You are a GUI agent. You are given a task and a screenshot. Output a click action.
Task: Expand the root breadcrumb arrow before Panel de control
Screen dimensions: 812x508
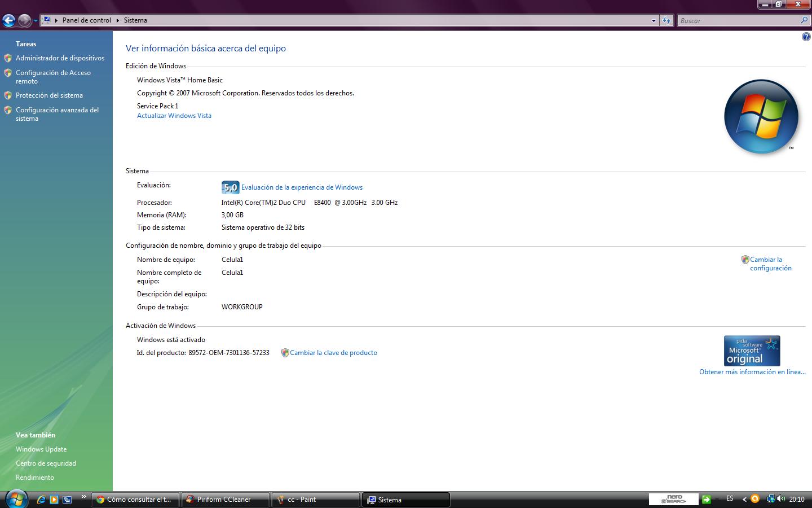click(56, 20)
